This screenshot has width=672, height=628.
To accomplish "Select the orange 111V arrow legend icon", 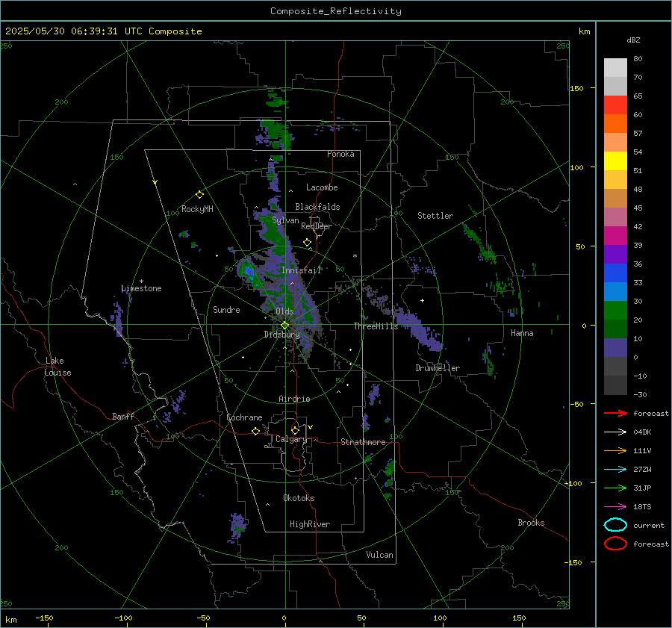I will (615, 450).
